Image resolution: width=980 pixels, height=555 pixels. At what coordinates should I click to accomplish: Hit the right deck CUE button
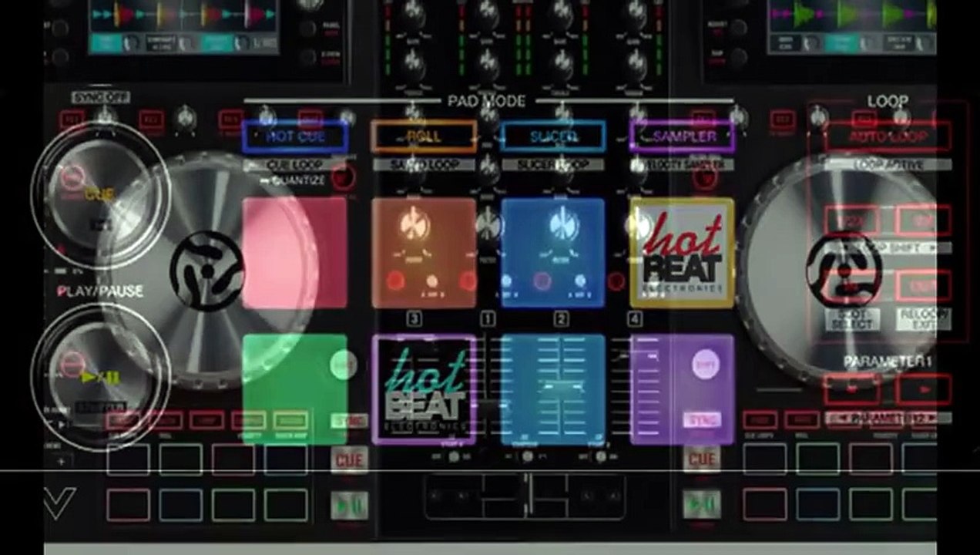(702, 460)
